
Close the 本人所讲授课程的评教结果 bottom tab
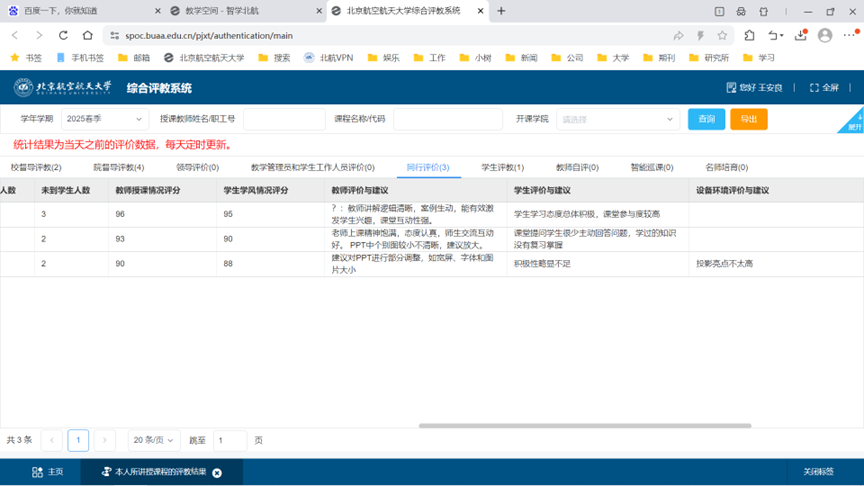coord(217,473)
